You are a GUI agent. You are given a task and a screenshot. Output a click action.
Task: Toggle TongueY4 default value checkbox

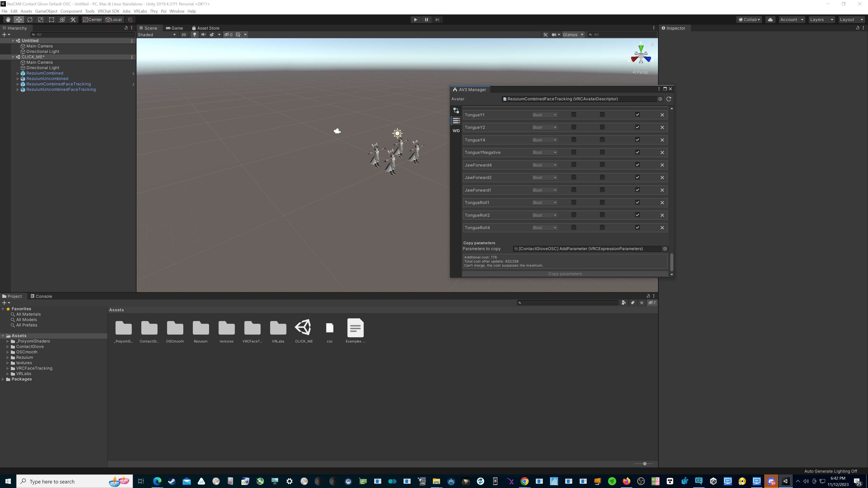click(574, 139)
